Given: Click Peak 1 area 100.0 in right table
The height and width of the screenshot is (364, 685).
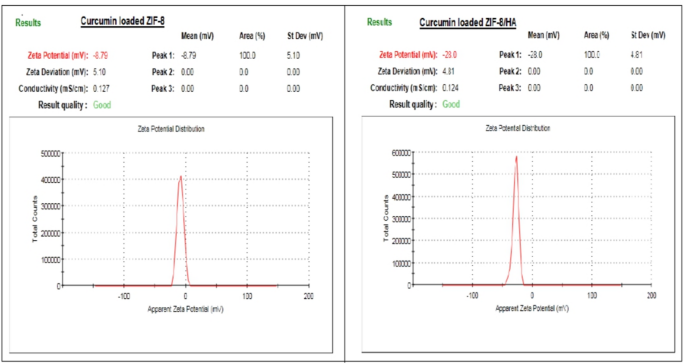Looking at the screenshot, I should pos(592,55).
